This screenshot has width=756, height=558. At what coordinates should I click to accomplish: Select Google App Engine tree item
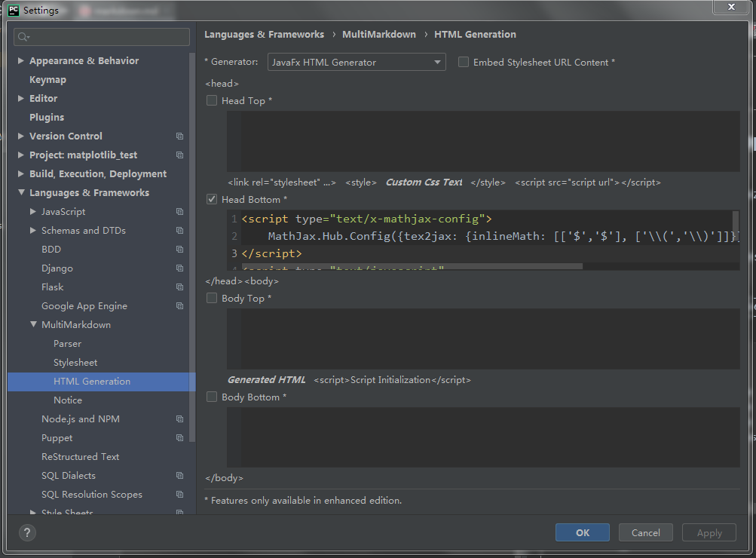[84, 305]
